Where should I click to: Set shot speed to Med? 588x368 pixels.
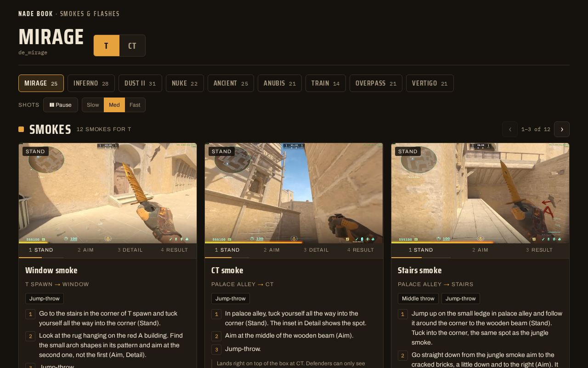tap(114, 105)
